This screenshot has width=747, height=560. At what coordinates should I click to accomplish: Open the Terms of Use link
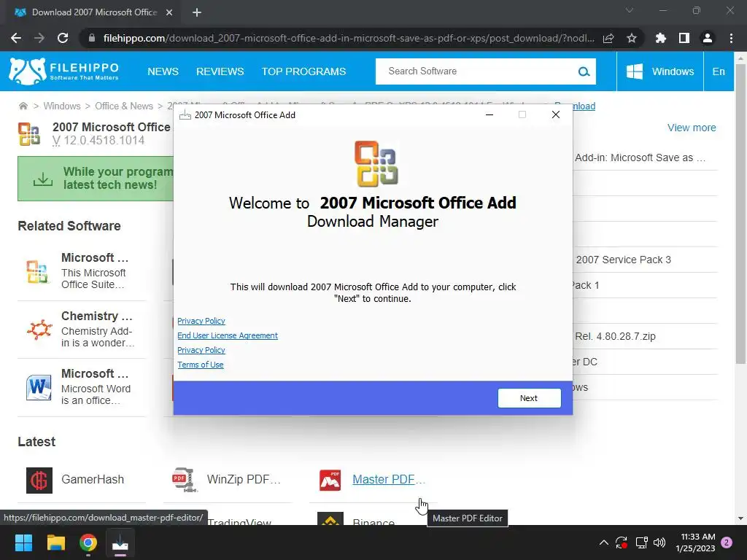pos(200,365)
